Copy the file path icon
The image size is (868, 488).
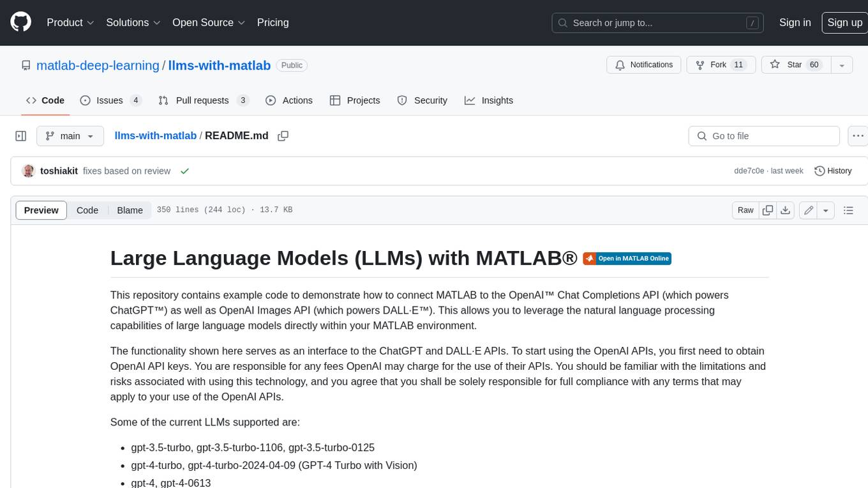(283, 136)
